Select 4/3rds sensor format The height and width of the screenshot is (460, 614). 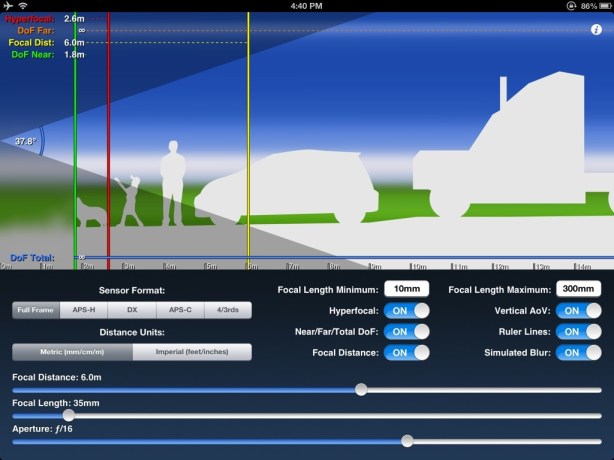(228, 310)
